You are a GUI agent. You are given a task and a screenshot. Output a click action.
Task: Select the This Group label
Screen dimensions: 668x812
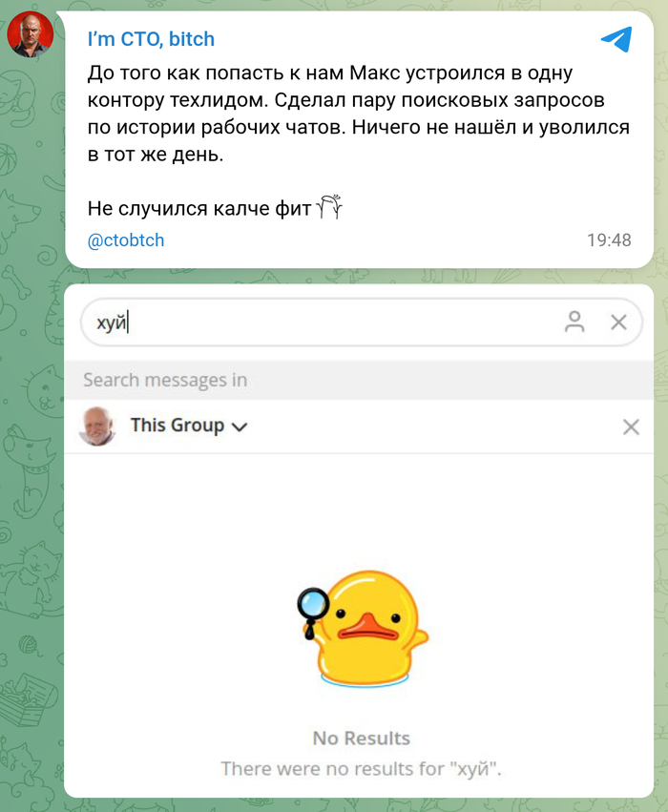coord(177,426)
